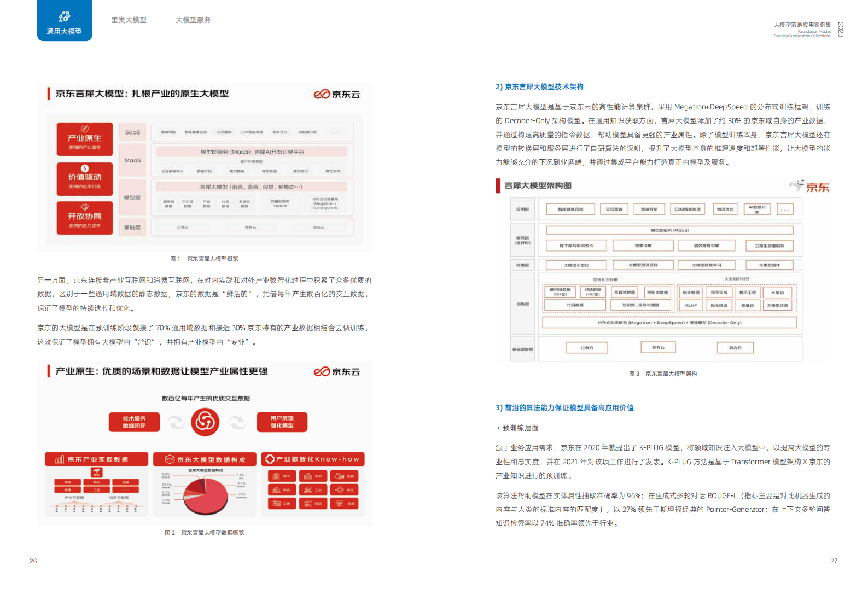The image size is (868, 589).
Task: Switch to the 垂类大模型 tab
Action: [x=129, y=20]
